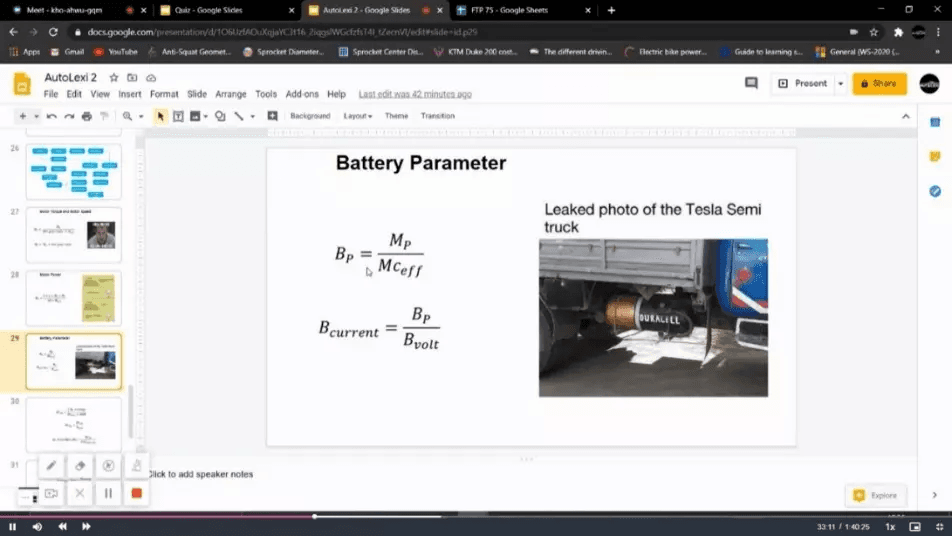
Task: Click the new slide plus button
Action: pyautogui.click(x=22, y=116)
